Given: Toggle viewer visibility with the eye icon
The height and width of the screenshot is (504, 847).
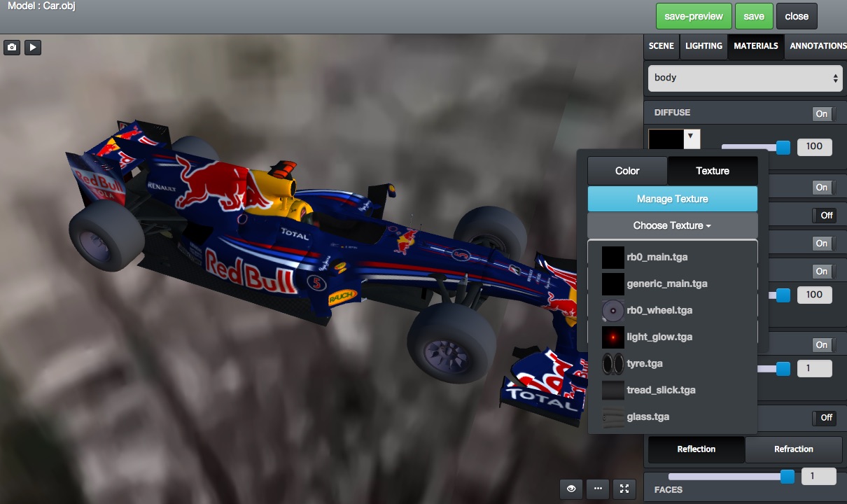Looking at the screenshot, I should click(572, 489).
